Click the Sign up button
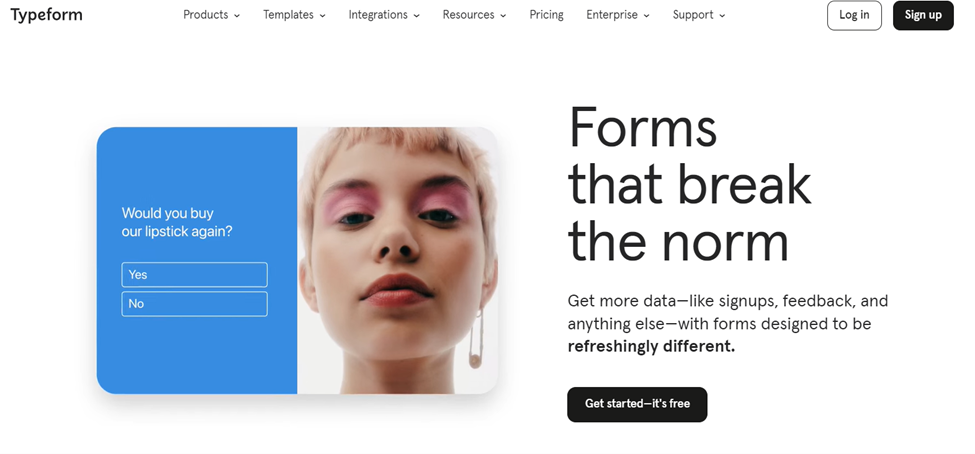The width and height of the screenshot is (975, 454). (x=923, y=16)
